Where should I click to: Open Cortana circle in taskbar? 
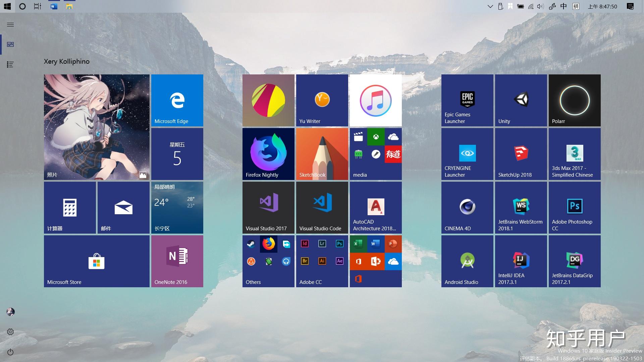(22, 6)
